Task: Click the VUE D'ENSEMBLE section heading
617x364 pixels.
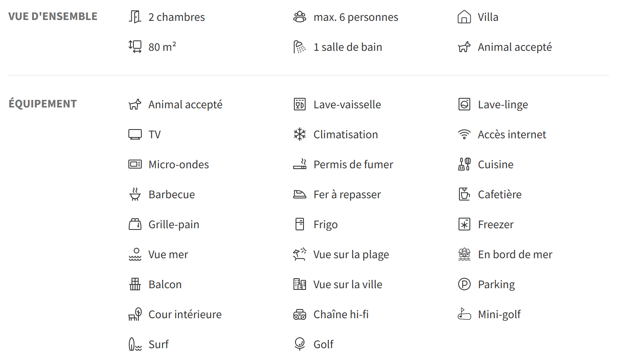Action: point(53,16)
